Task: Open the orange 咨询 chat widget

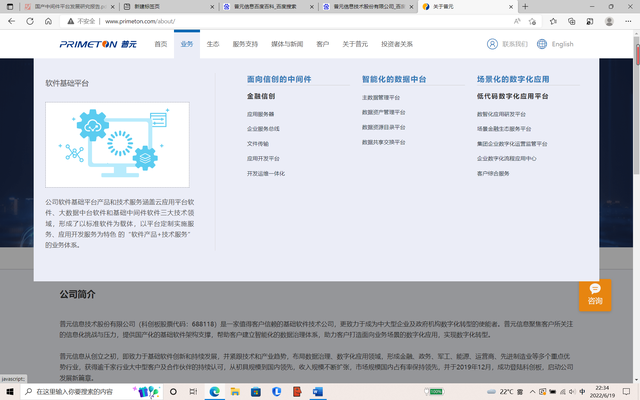Action: (x=595, y=295)
